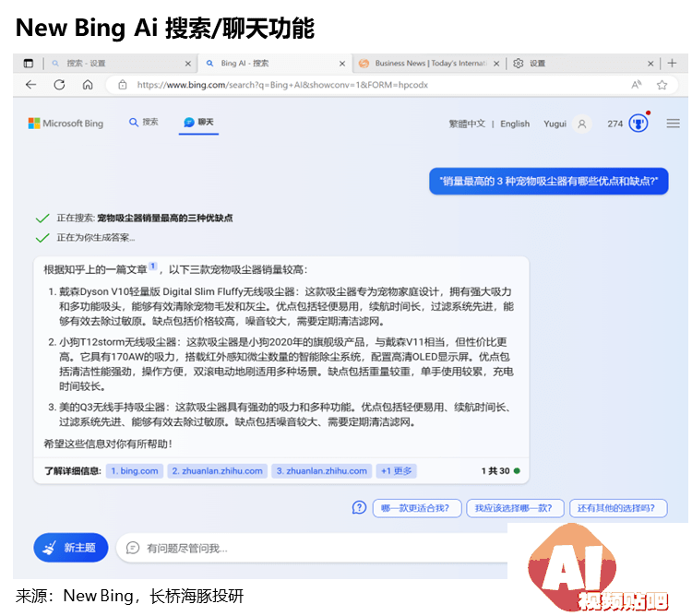
Task: Choose suggestion 还有其他的选择吗?
Action: click(618, 508)
